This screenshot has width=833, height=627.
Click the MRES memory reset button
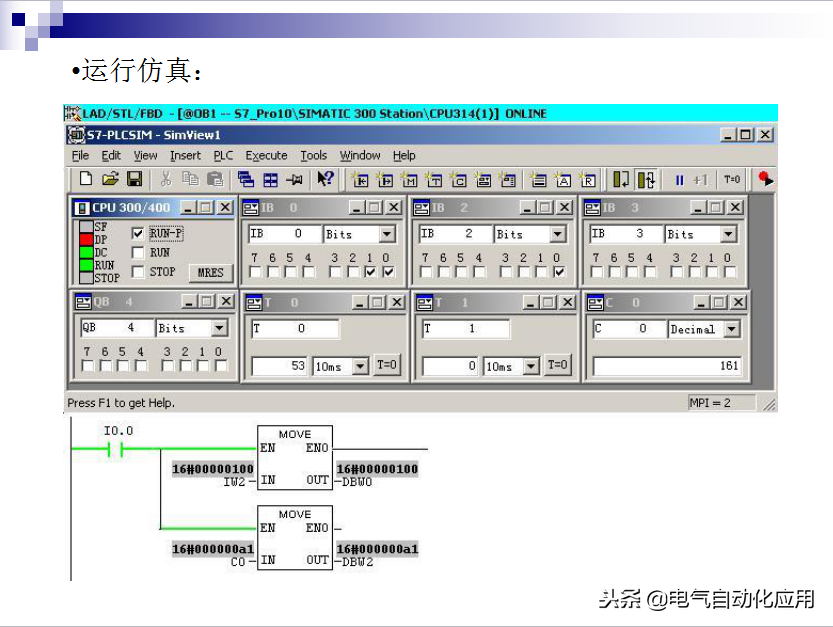[211, 273]
